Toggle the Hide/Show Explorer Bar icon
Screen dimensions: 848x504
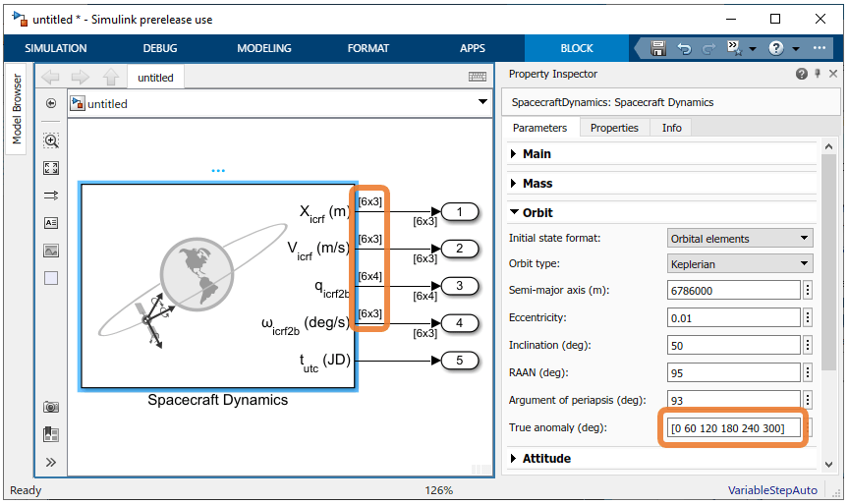pyautogui.click(x=51, y=103)
